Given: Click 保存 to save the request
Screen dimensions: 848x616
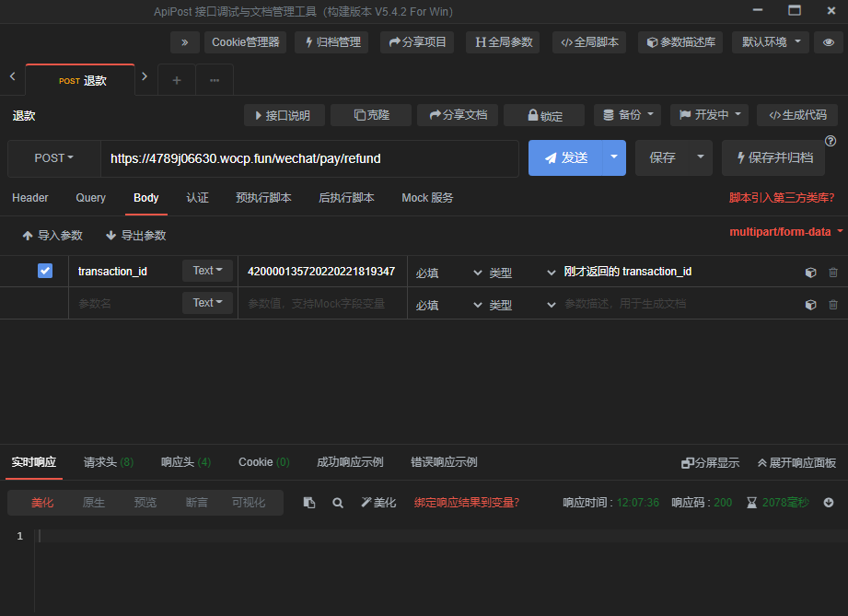Looking at the screenshot, I should point(662,158).
